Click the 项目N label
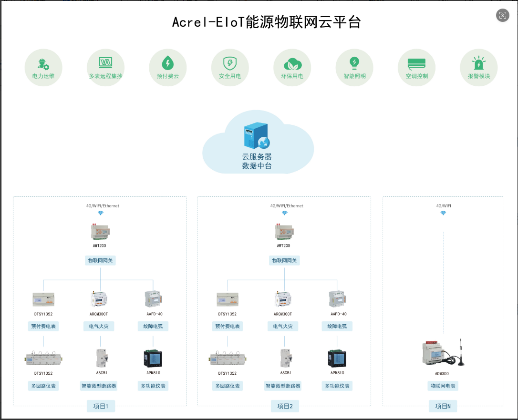 pos(443,406)
